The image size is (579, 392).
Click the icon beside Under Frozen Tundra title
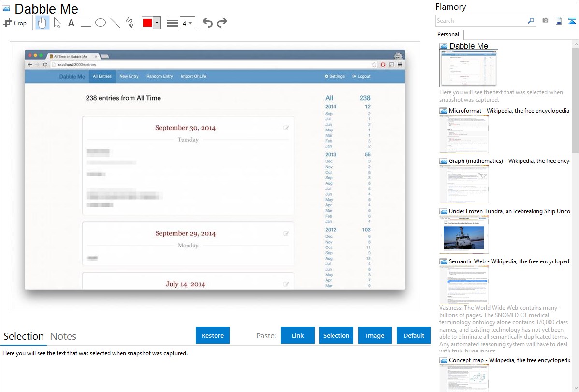tap(444, 211)
